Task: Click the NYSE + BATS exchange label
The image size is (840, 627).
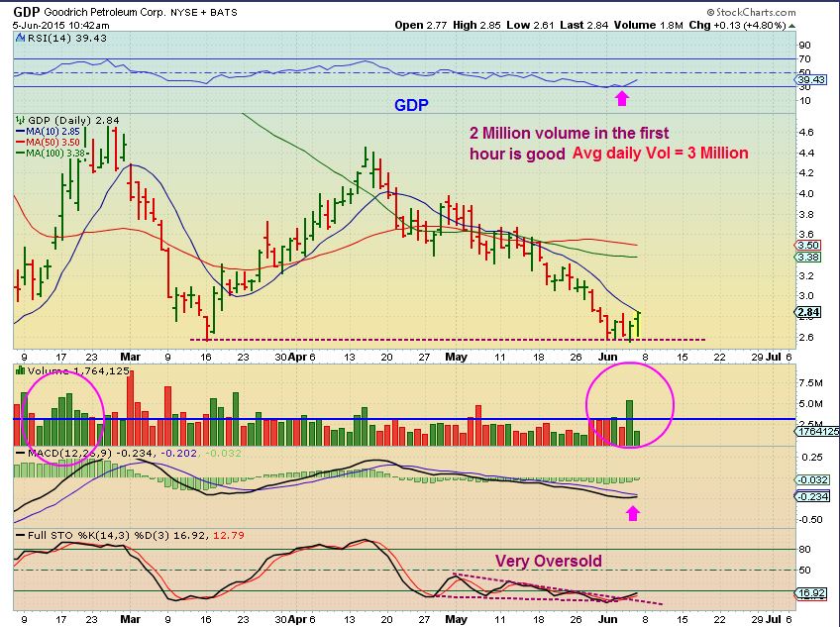Action: pyautogui.click(x=204, y=12)
